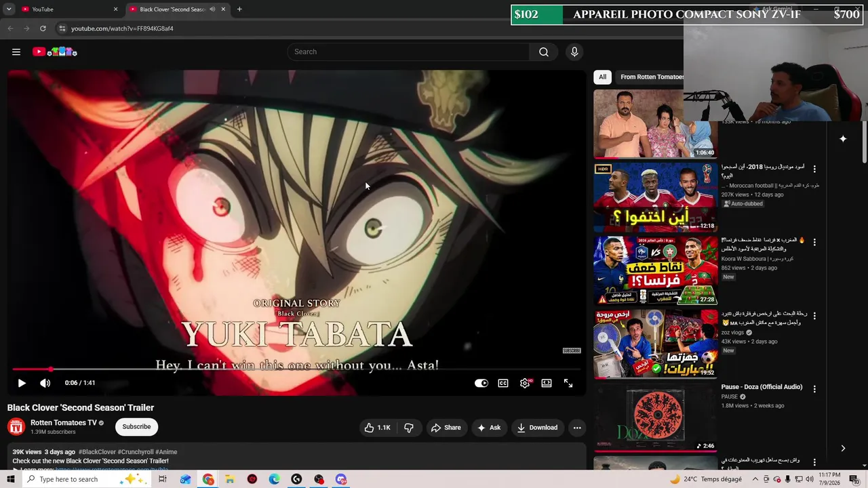Open the volume control in system tray
The image size is (868, 488).
[x=808, y=479]
